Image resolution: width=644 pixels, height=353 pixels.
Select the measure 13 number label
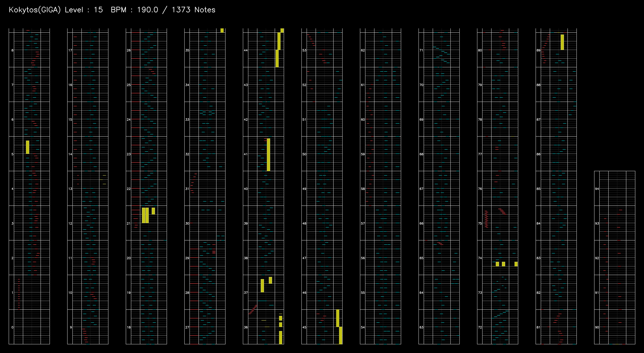[x=70, y=189]
